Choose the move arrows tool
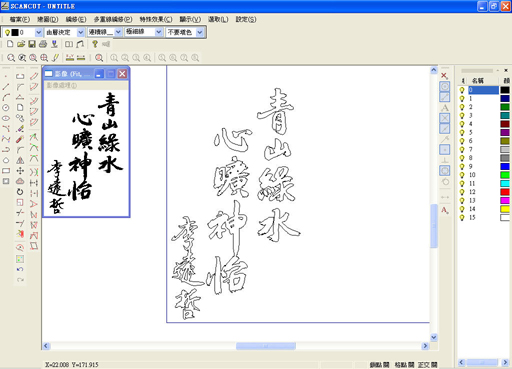Screen dimensions: 512x369 point(20,171)
